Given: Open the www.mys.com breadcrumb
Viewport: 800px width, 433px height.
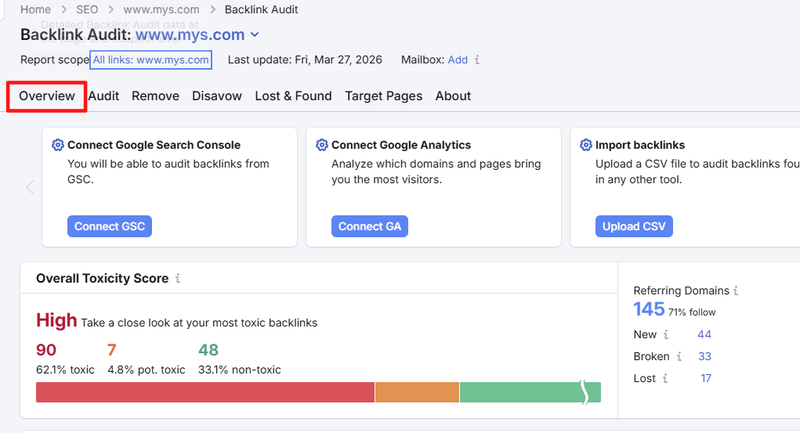Looking at the screenshot, I should pos(161,10).
